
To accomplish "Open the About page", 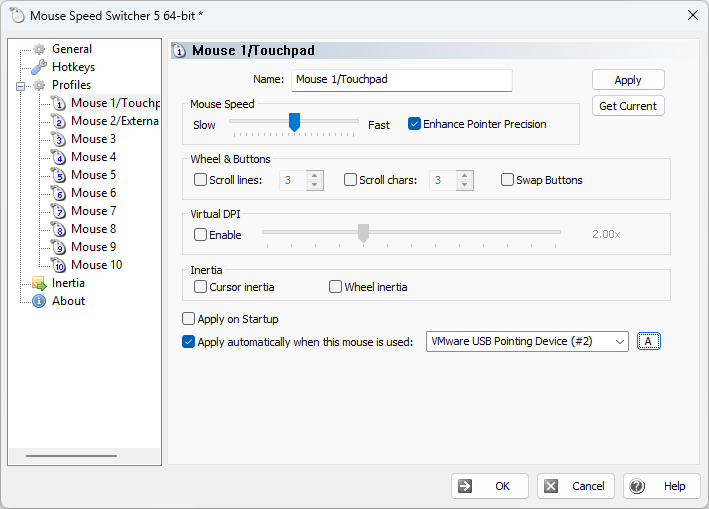I will (68, 301).
